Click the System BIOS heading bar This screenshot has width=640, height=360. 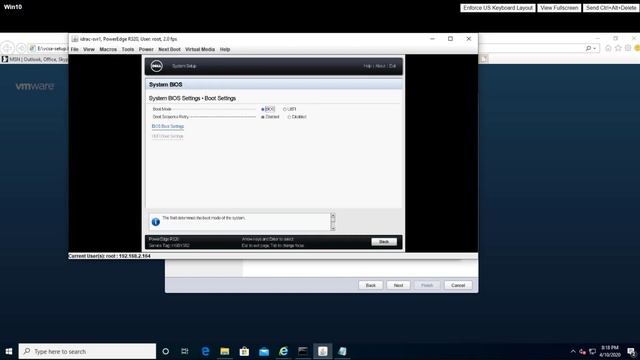[x=274, y=84]
